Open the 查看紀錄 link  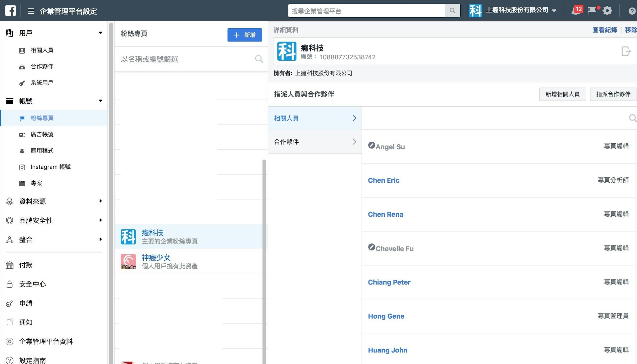tap(604, 30)
